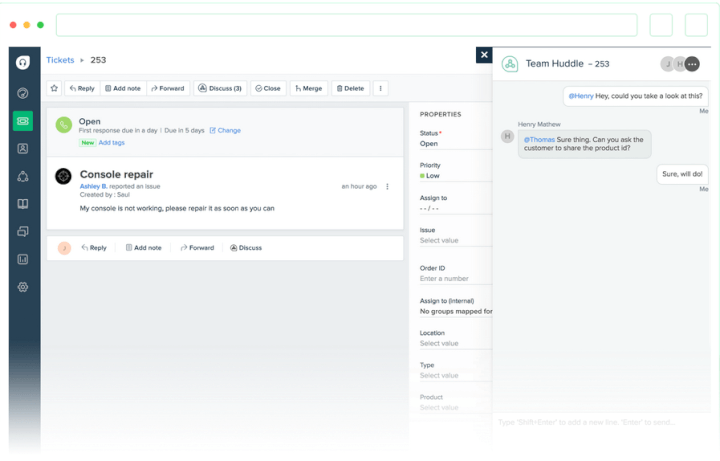Click Add note in the bottom reply bar

(x=144, y=248)
